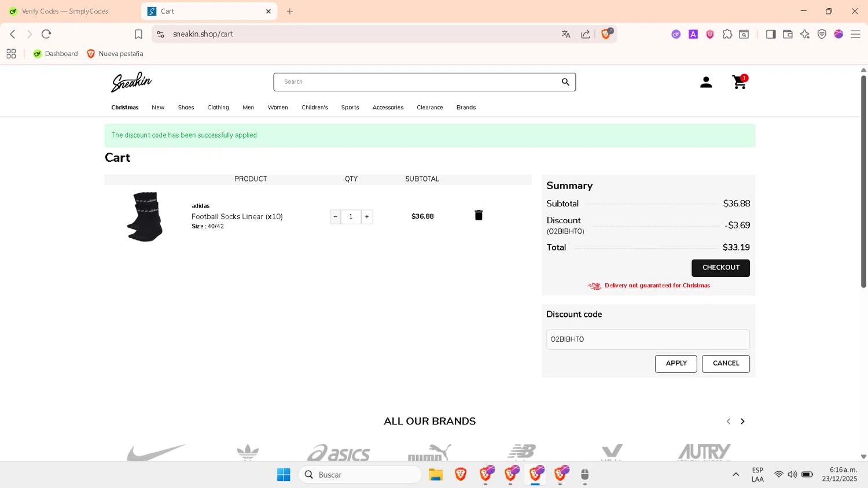Click the Puma brand logo
The image size is (868, 488).
pos(429,452)
